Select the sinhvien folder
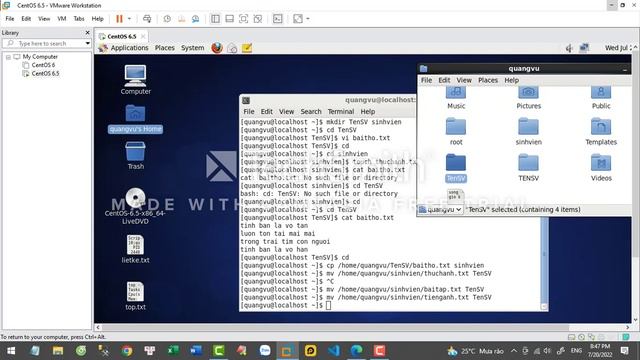Image resolution: width=640 pixels, height=360 pixels. click(529, 131)
